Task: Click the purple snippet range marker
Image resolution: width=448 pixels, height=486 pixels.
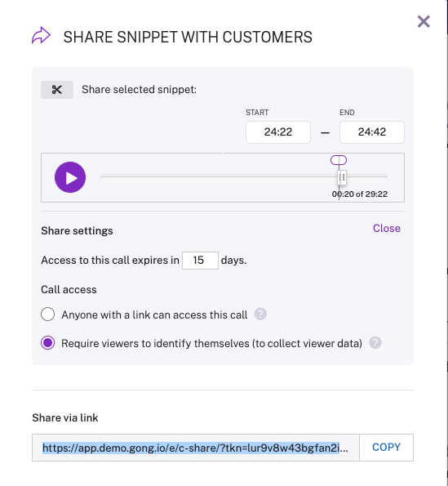Action: [x=339, y=160]
